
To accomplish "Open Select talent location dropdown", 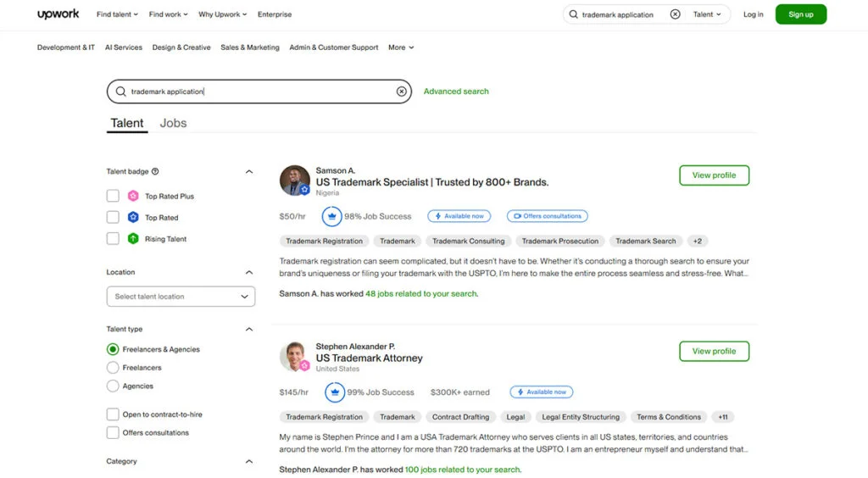I will [x=181, y=297].
